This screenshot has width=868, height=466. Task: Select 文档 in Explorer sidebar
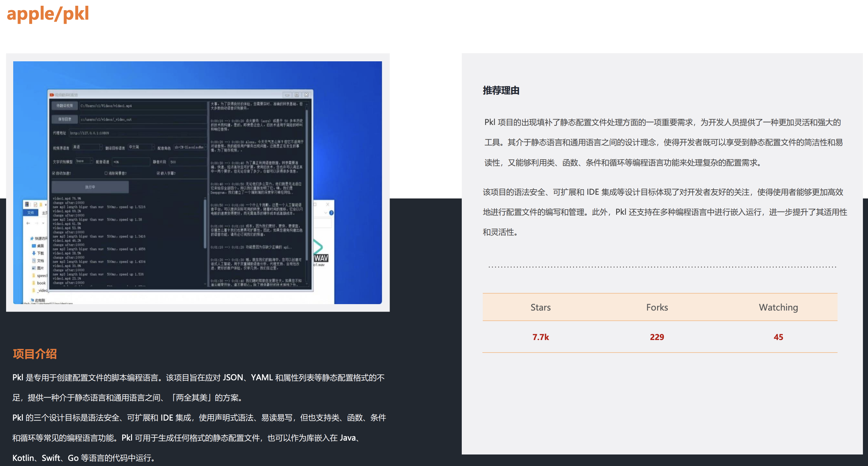click(38, 261)
